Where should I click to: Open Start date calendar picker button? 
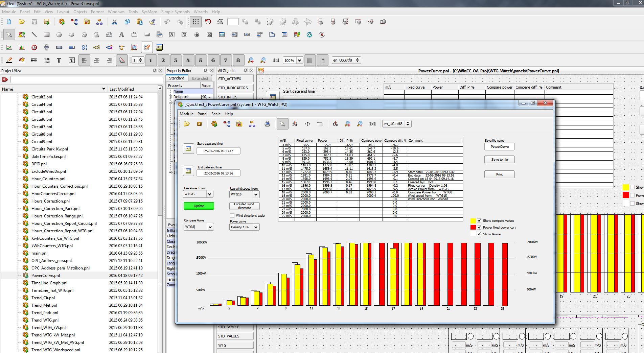point(188,148)
